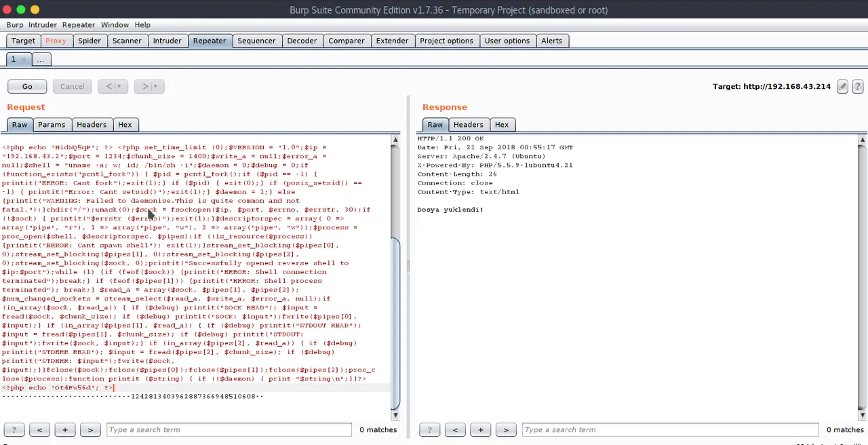The image size is (868, 445).
Task: Show the Raw view of the Request
Action: coord(20,125)
